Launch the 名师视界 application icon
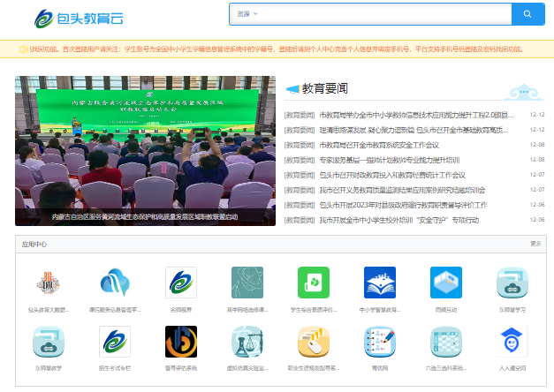 tap(181, 283)
